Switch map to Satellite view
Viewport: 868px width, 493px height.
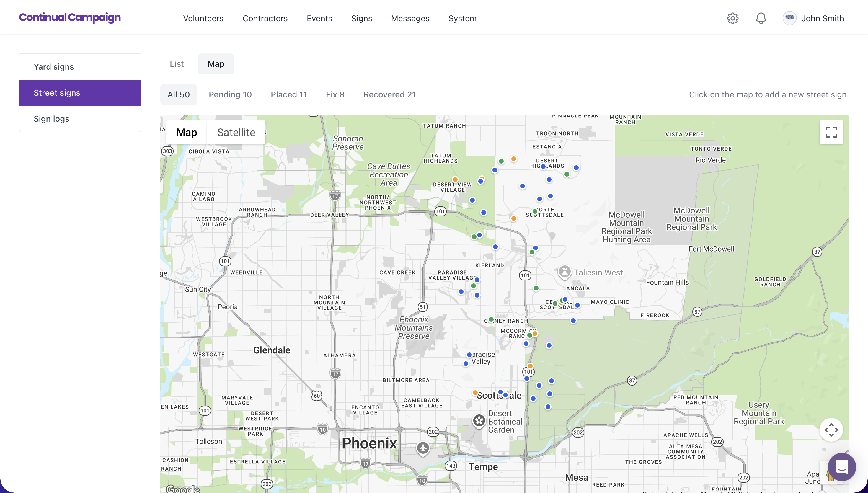236,132
